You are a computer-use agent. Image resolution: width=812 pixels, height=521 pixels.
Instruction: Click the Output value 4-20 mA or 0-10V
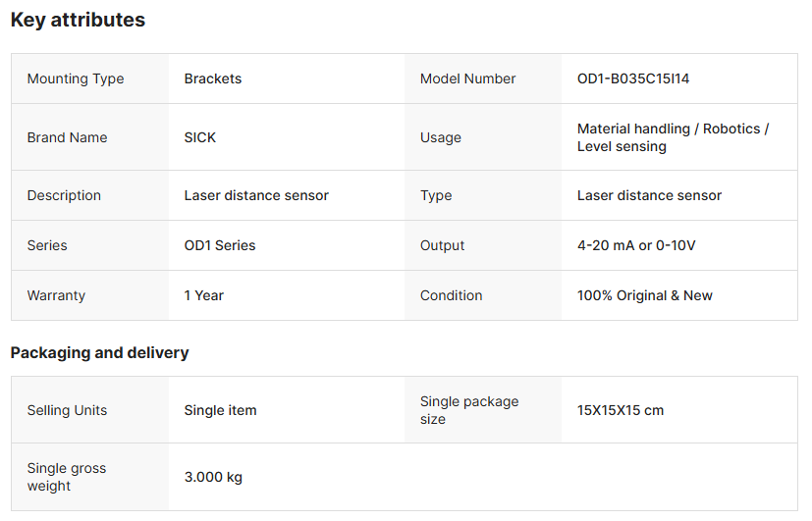pos(635,245)
